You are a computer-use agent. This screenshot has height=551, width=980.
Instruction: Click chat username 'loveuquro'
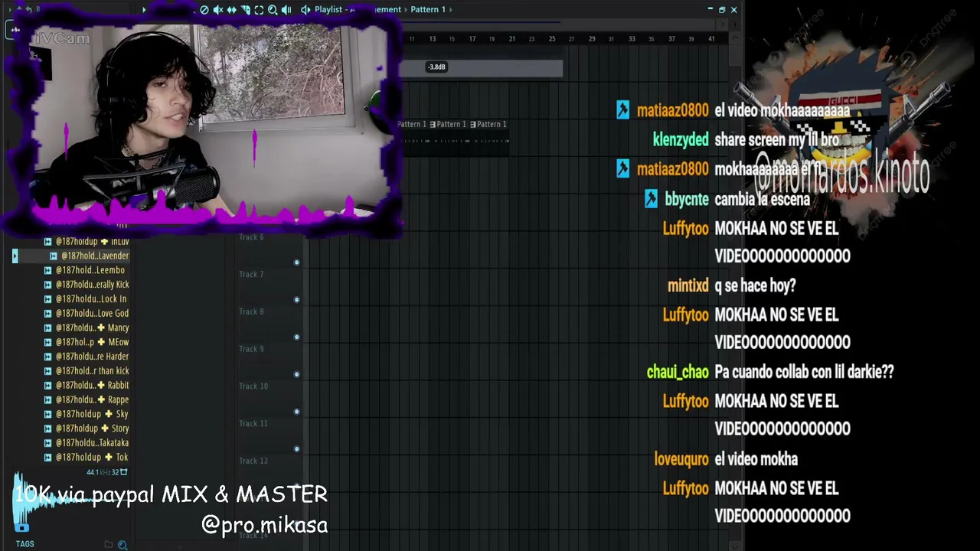pyautogui.click(x=681, y=460)
